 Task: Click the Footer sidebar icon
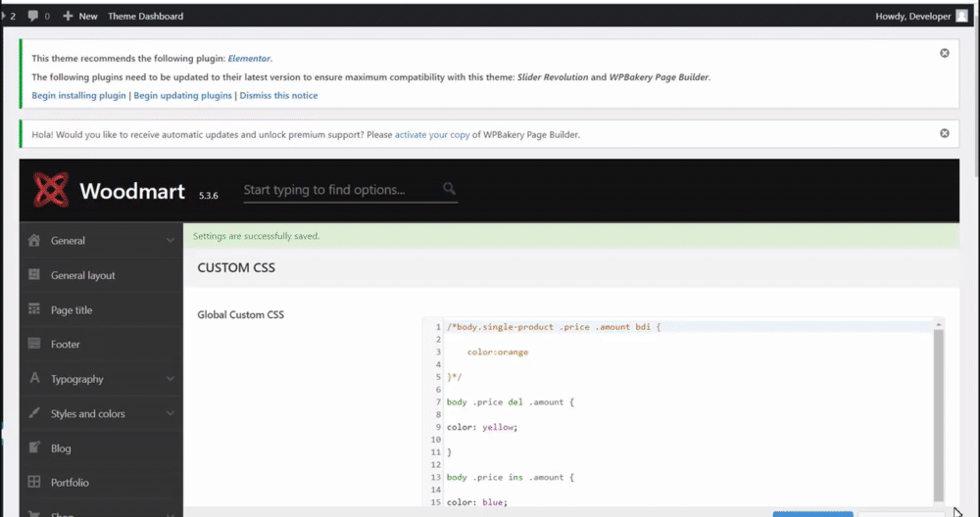pyautogui.click(x=34, y=344)
